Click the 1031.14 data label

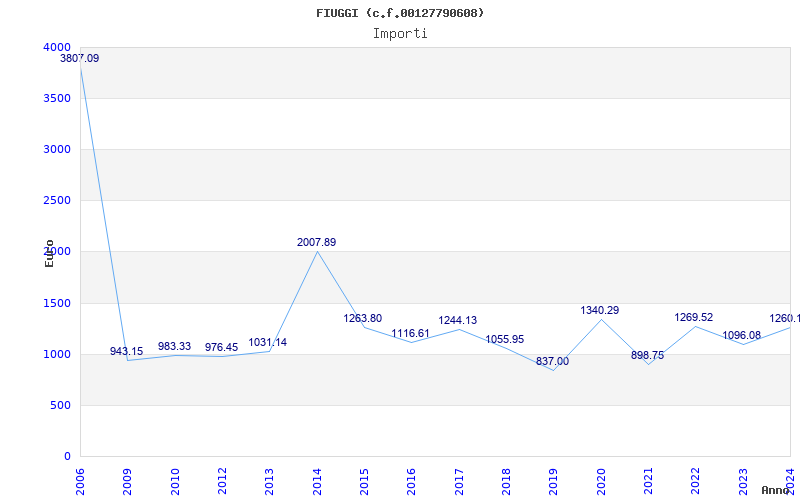tap(268, 342)
